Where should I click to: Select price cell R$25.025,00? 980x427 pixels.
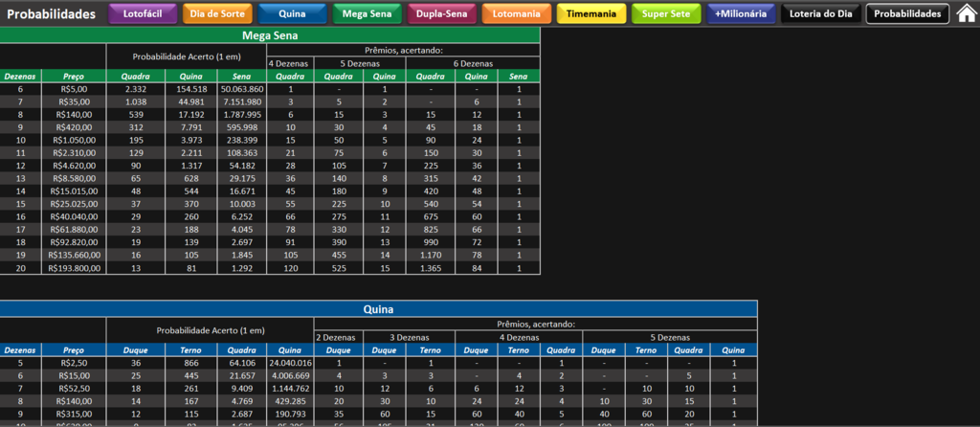(75, 204)
